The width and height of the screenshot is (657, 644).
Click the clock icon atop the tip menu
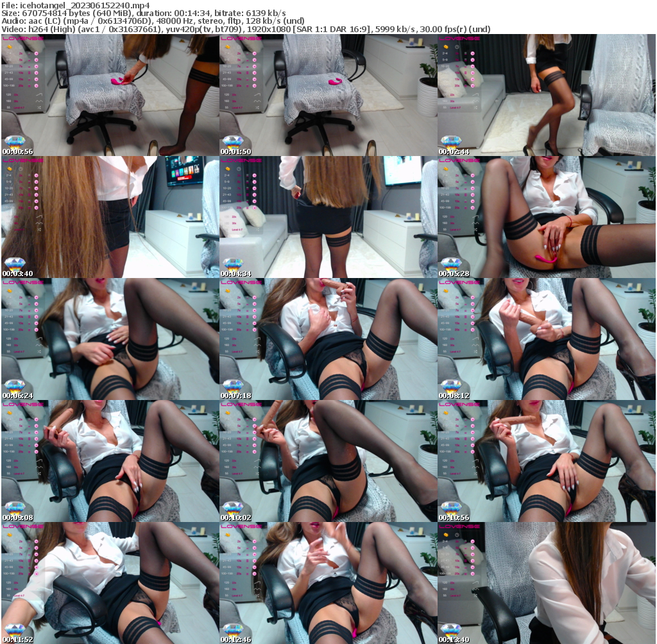click(20, 47)
